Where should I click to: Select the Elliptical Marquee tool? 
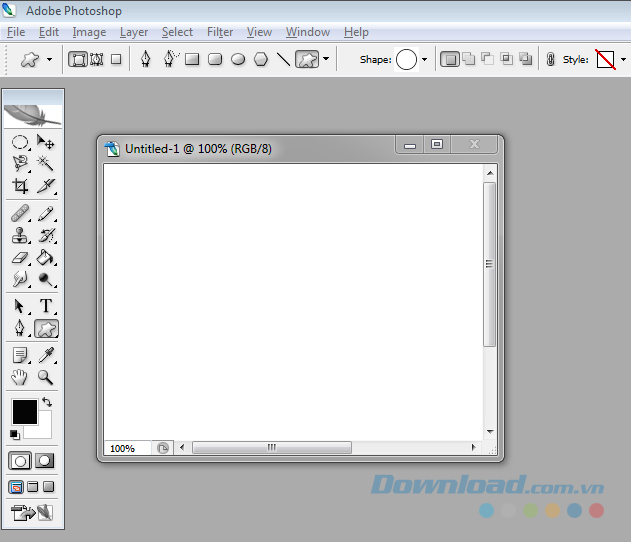20,142
